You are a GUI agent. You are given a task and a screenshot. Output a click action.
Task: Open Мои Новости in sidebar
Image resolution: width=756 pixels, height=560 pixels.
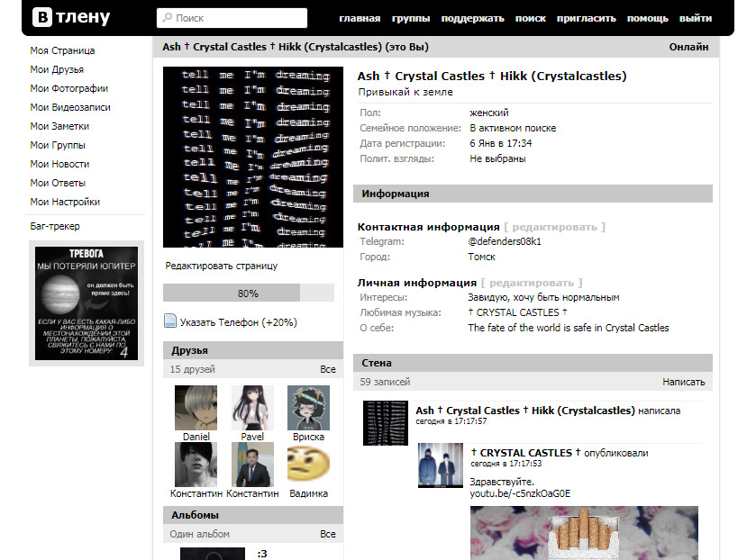59,164
